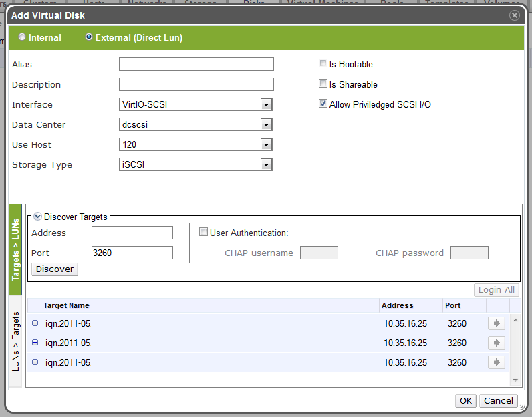The image size is (532, 417).
Task: Expand the first iqn.2011-05 target row
Action: (35, 323)
